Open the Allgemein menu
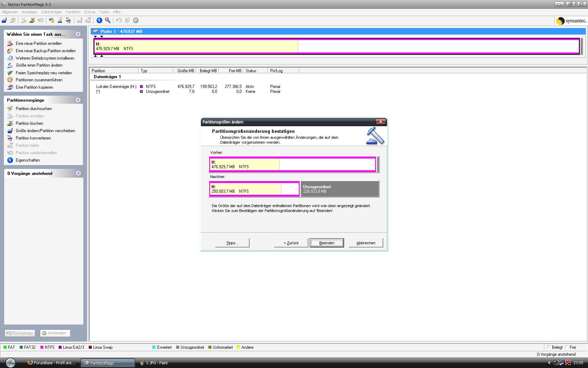Image resolution: width=588 pixels, height=368 pixels. pyautogui.click(x=10, y=12)
